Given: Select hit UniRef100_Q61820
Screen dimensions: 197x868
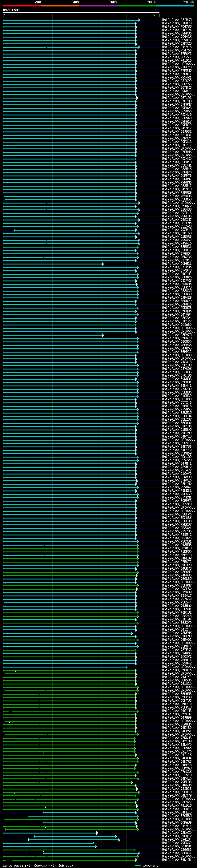Looking at the screenshot, I should [x=177, y=684].
